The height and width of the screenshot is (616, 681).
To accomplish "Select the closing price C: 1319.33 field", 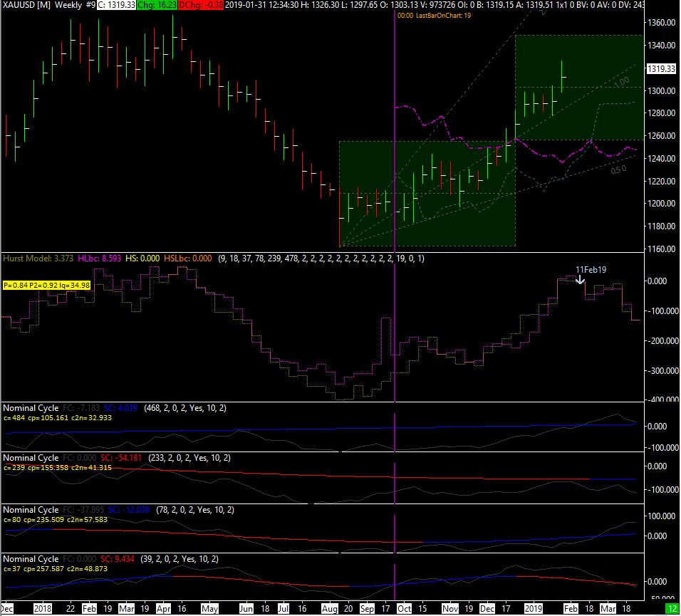I will pyautogui.click(x=116, y=5).
